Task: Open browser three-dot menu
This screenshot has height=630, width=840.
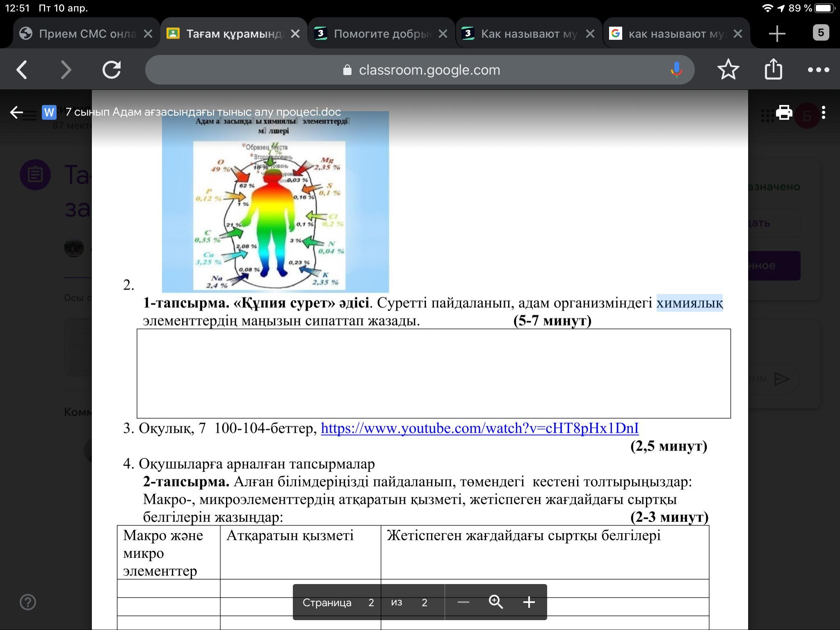Action: (x=818, y=70)
